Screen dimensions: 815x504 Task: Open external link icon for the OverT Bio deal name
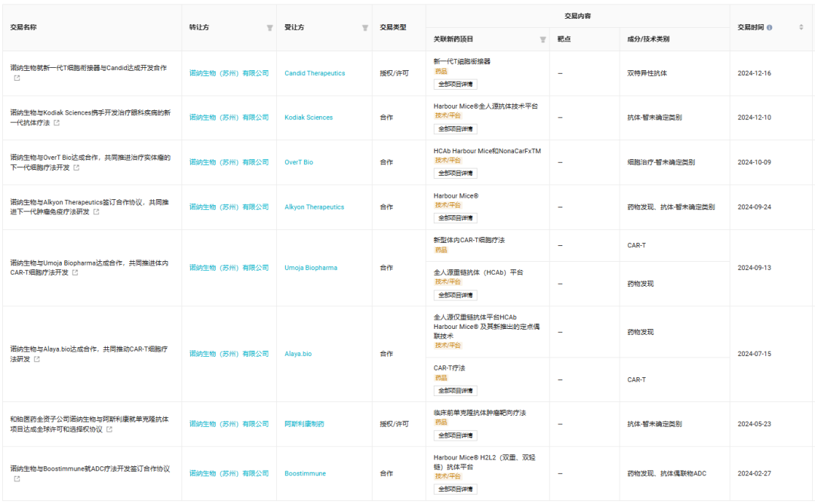point(76,167)
